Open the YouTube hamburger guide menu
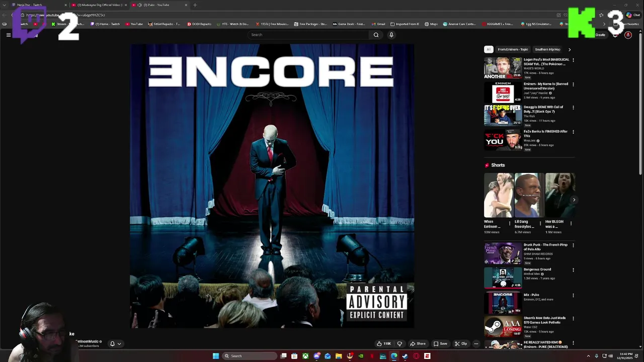This screenshot has width=644, height=362. click(x=9, y=35)
